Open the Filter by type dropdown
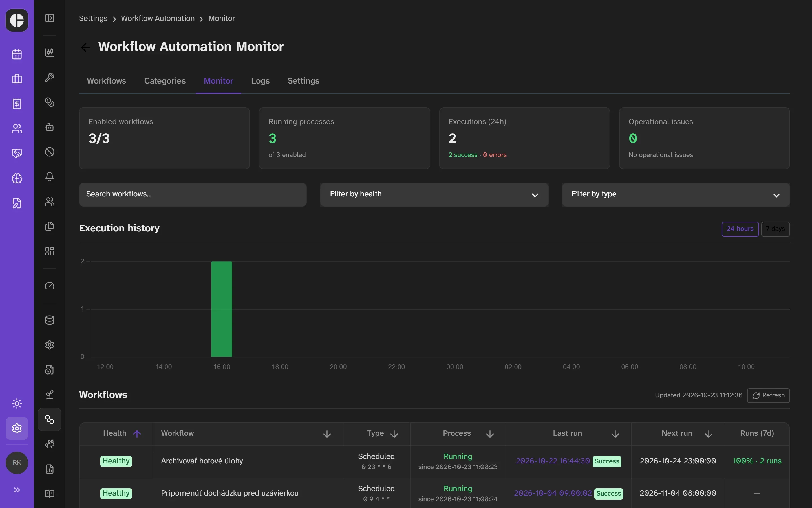 click(x=676, y=194)
